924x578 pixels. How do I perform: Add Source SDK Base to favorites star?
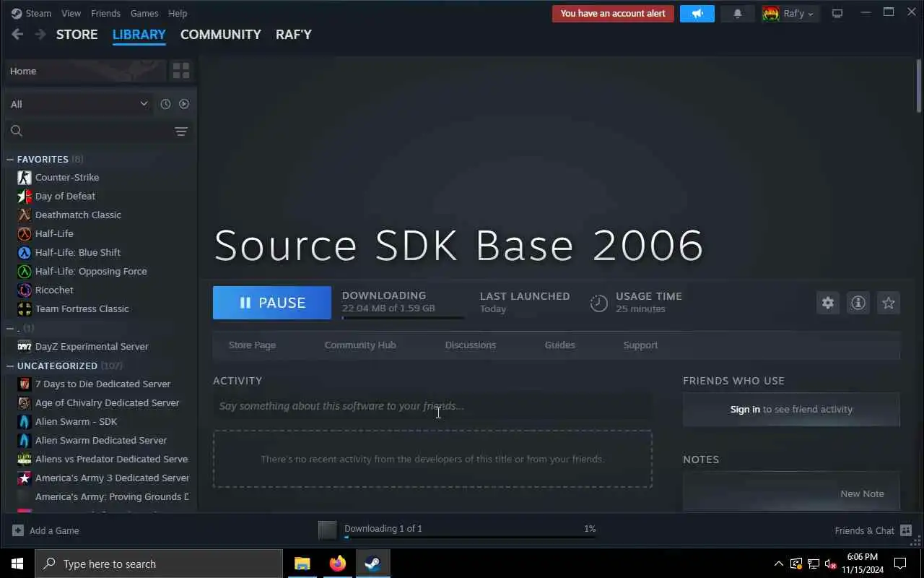coord(889,303)
